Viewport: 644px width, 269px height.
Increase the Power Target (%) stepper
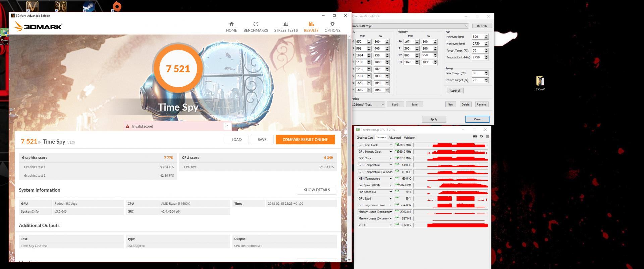point(486,79)
